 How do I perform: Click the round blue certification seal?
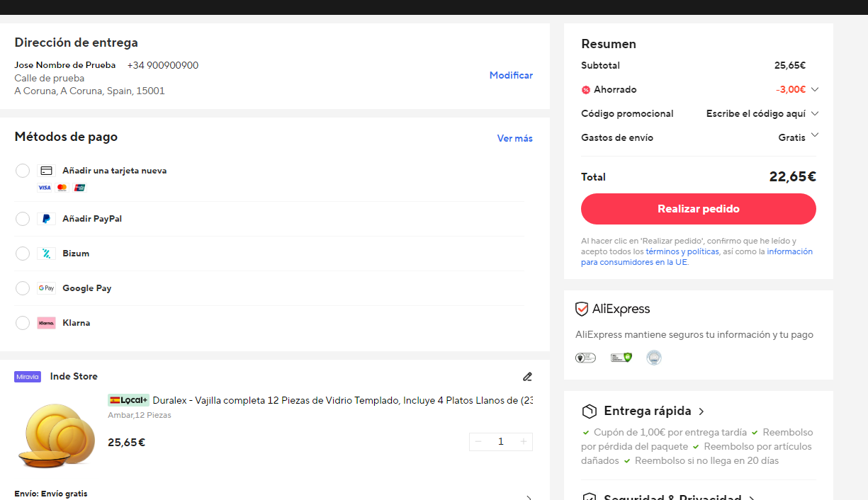(x=654, y=358)
